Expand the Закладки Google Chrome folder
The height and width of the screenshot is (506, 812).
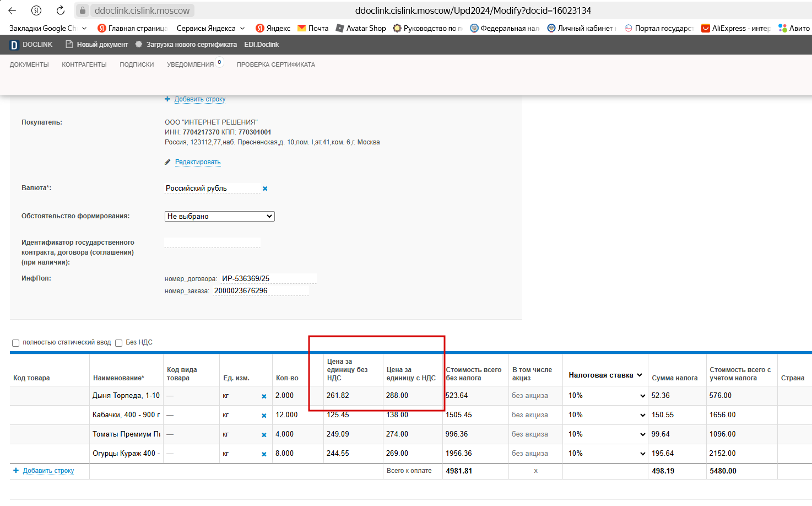pos(48,28)
